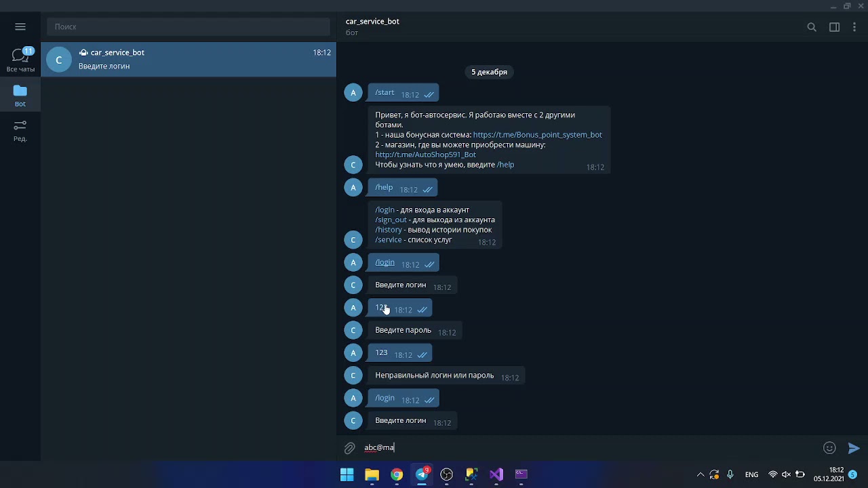Open Visual Studio from the taskbar
The height and width of the screenshot is (488, 868).
tap(496, 474)
